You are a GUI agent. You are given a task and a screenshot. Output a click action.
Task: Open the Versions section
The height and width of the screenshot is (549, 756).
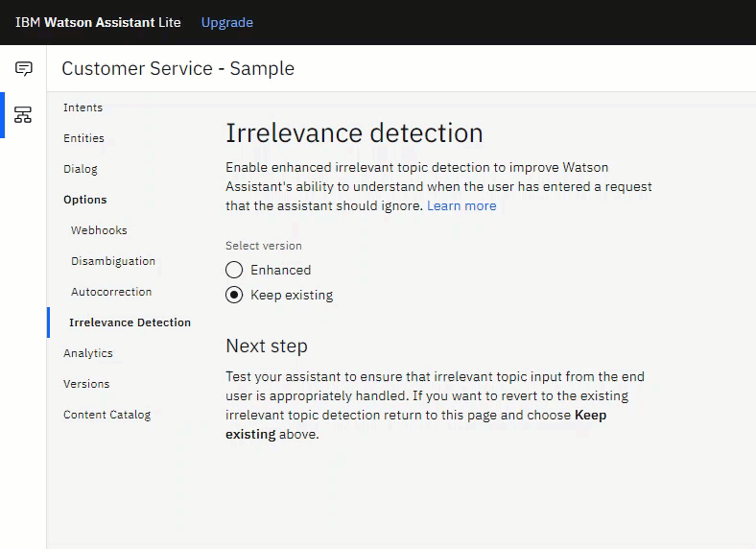86,384
